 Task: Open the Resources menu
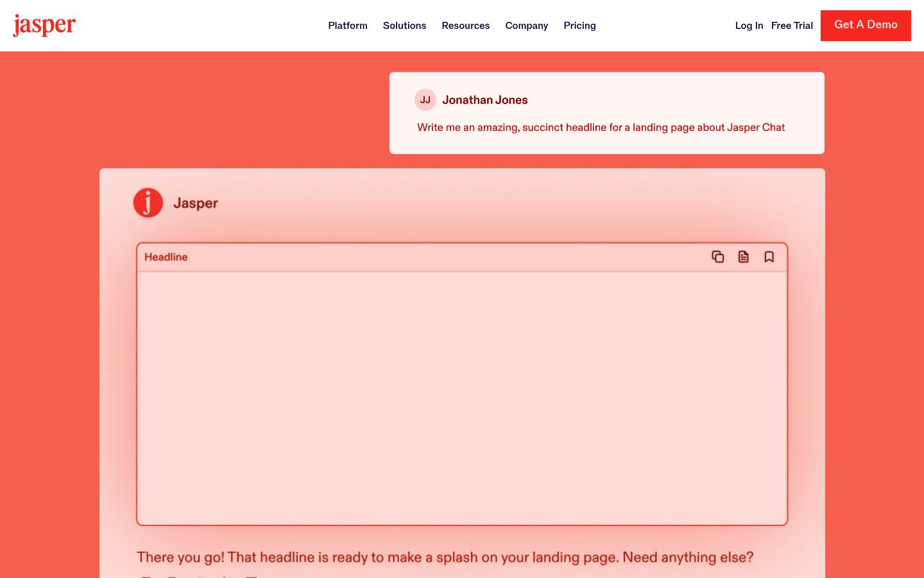(x=465, y=26)
